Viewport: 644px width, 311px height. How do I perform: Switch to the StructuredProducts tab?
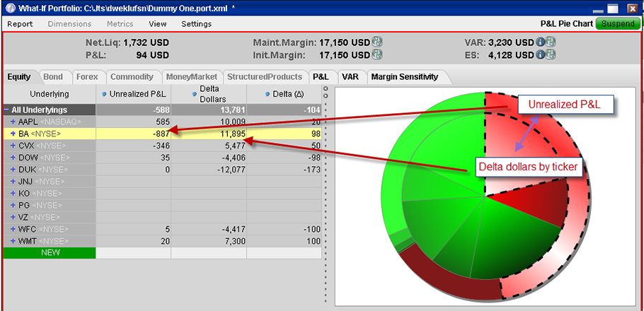click(265, 77)
